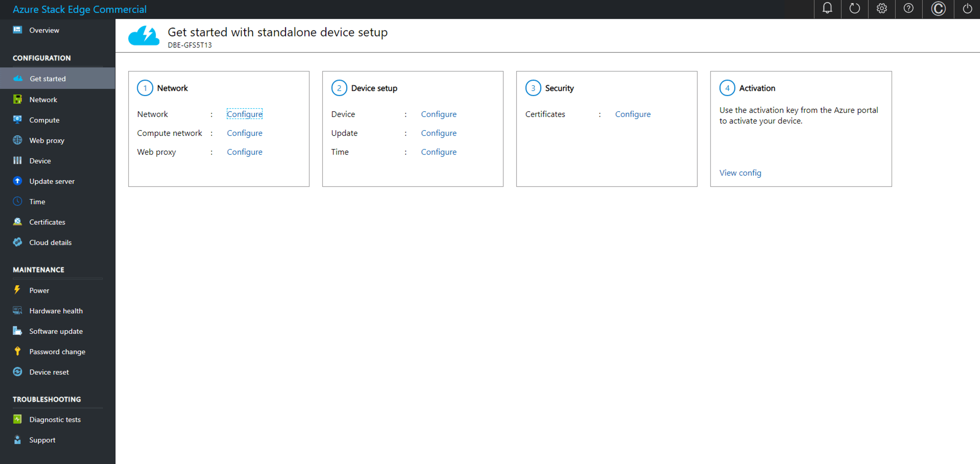Open the settings gear in the top bar
Image resolution: width=980 pixels, height=464 pixels.
[x=881, y=9]
